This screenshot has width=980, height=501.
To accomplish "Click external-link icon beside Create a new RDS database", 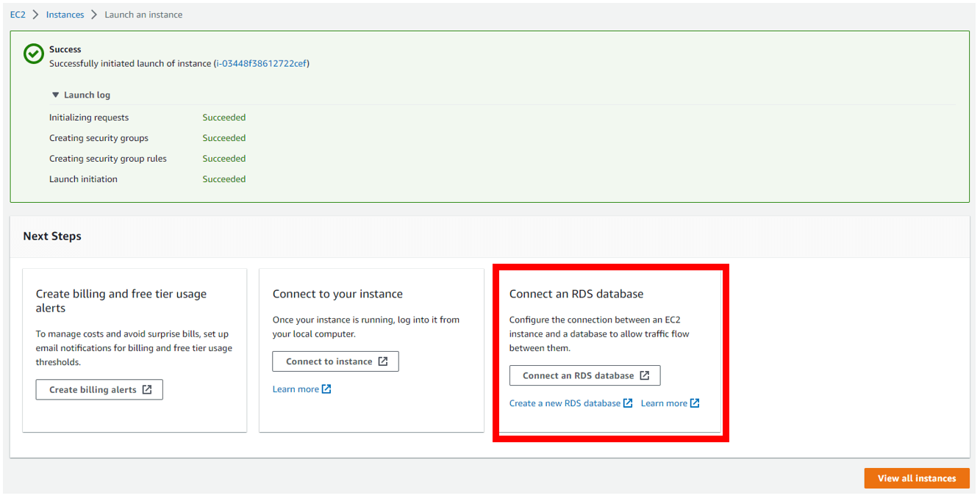I will pos(628,403).
